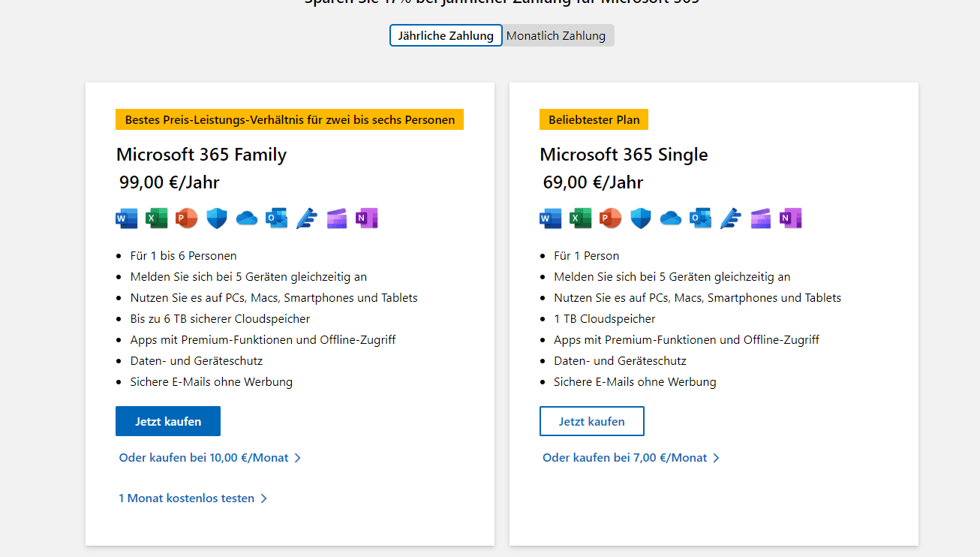
Task: Click the PowerPoint icon under Microsoft 365 Family
Action: (186, 218)
